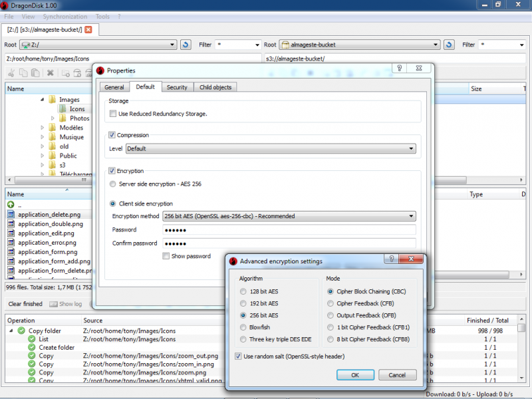Image resolution: width=532 pixels, height=399 pixels.
Task: Open the File menu
Action: pos(9,16)
